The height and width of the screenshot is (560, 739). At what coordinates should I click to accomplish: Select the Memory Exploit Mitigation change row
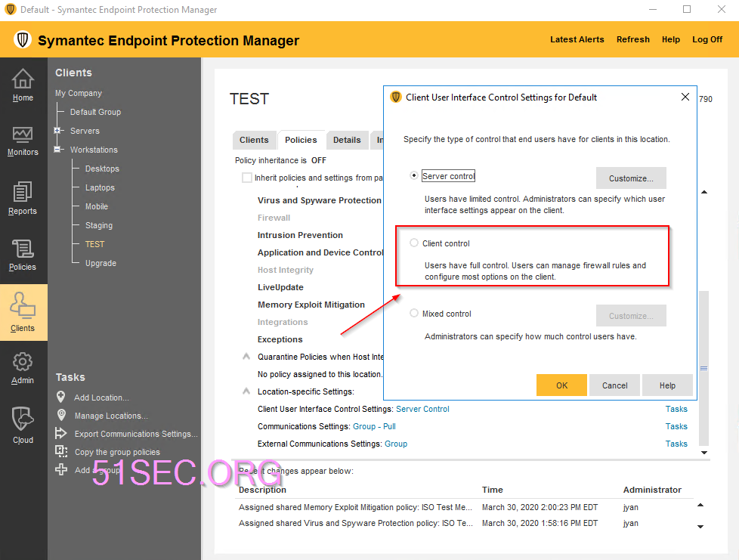tap(464, 507)
